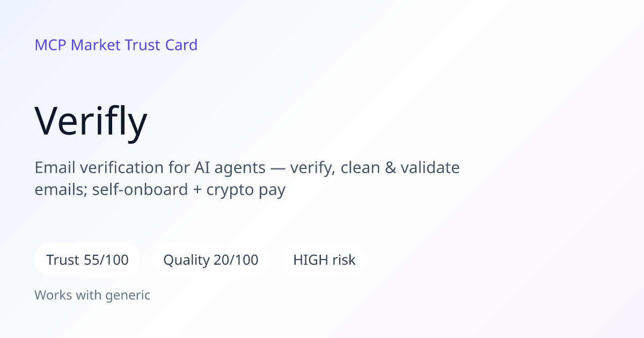
Task: Click the MCP Market Trust Card header
Action: pyautogui.click(x=116, y=45)
